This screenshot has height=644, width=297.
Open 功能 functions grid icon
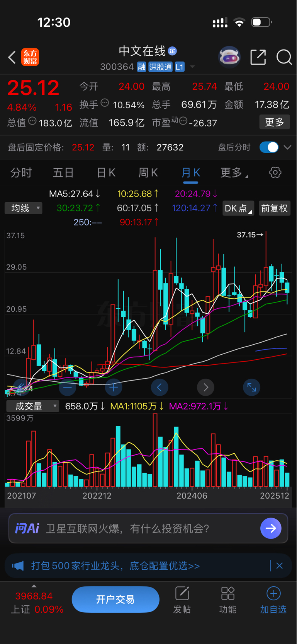click(227, 600)
